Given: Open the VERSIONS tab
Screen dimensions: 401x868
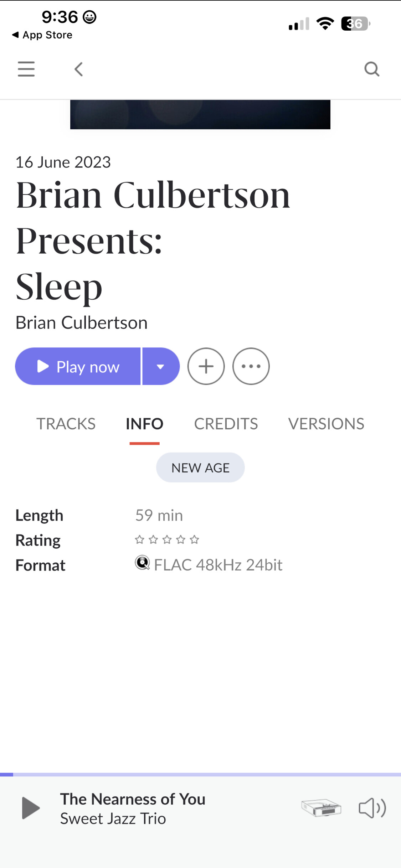Looking at the screenshot, I should click(x=326, y=424).
